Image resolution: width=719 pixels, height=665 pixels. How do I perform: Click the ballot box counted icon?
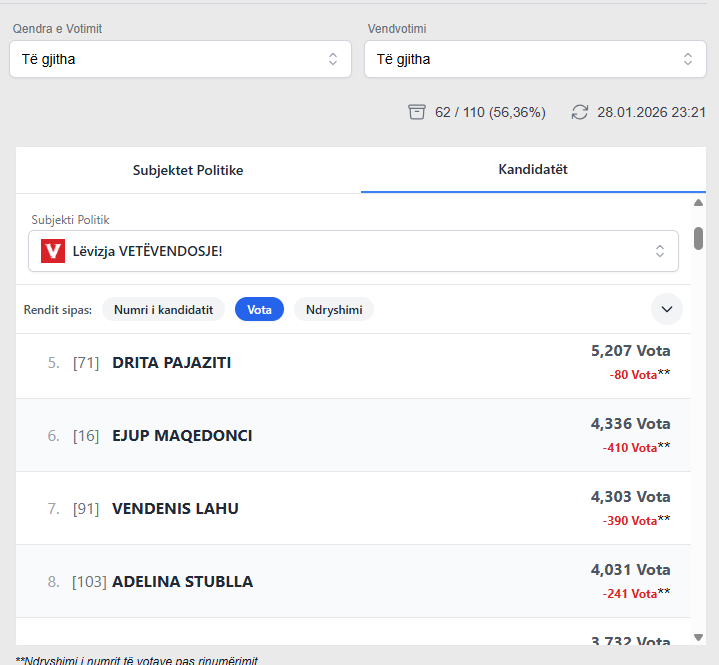coord(416,112)
